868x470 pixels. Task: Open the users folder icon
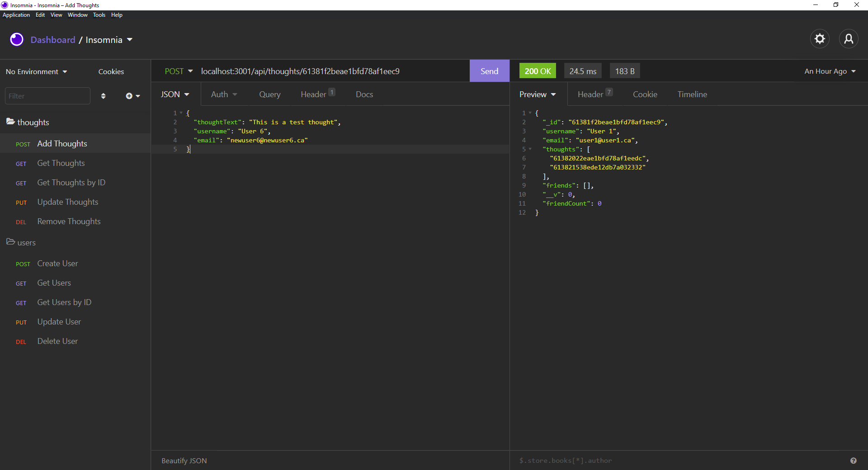[10, 242]
